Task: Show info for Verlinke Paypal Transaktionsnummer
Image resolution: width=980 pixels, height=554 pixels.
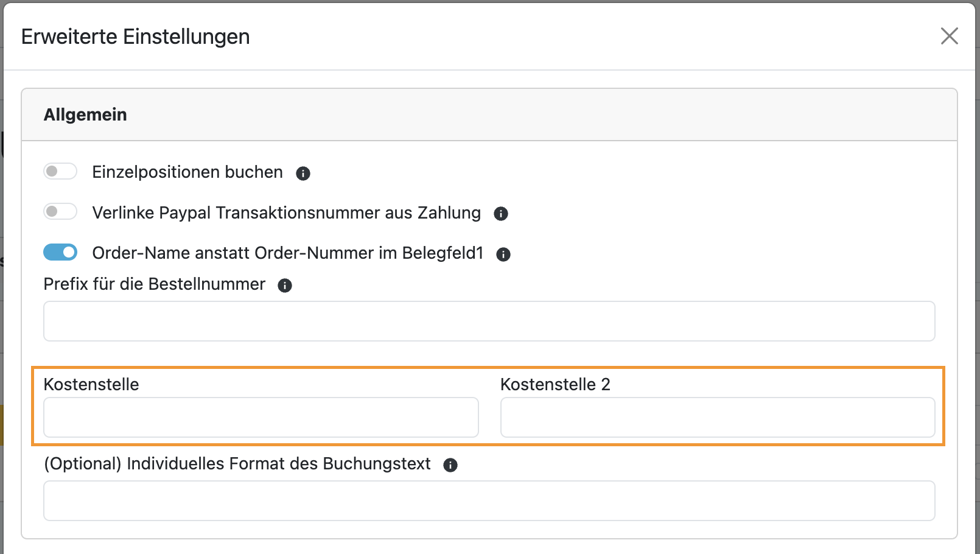Action: [501, 214]
